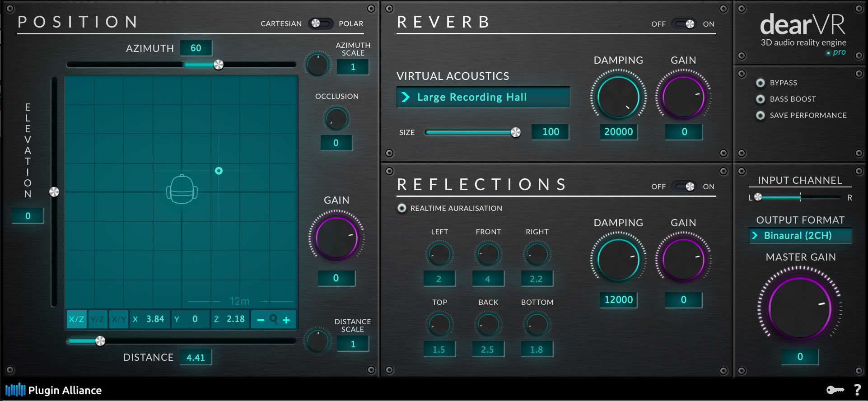Screen dimensions: 868x401
Task: Click the Y coordinate field
Action: (191, 319)
